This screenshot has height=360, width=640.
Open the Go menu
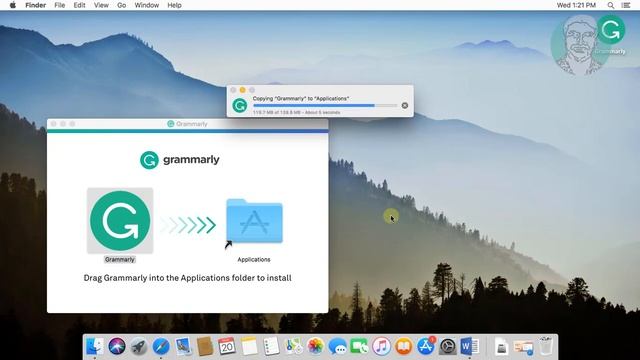(x=121, y=5)
